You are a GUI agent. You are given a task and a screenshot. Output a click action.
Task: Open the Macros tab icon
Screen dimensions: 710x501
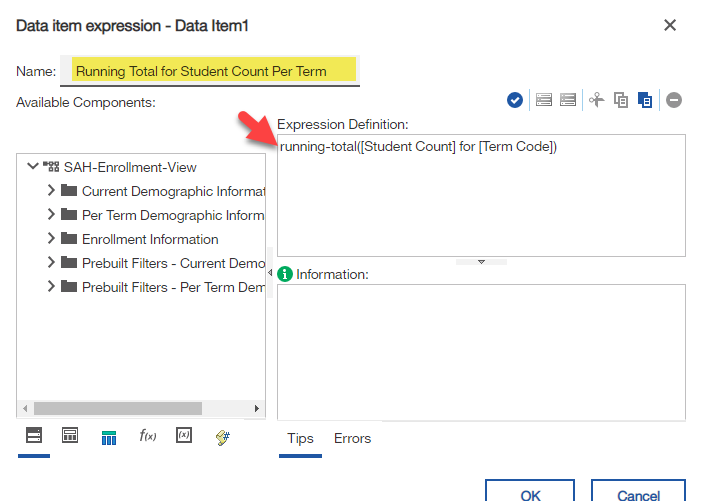[x=223, y=437]
